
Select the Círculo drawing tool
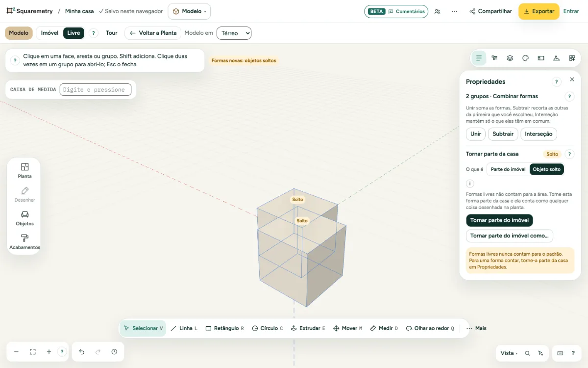[268, 328]
